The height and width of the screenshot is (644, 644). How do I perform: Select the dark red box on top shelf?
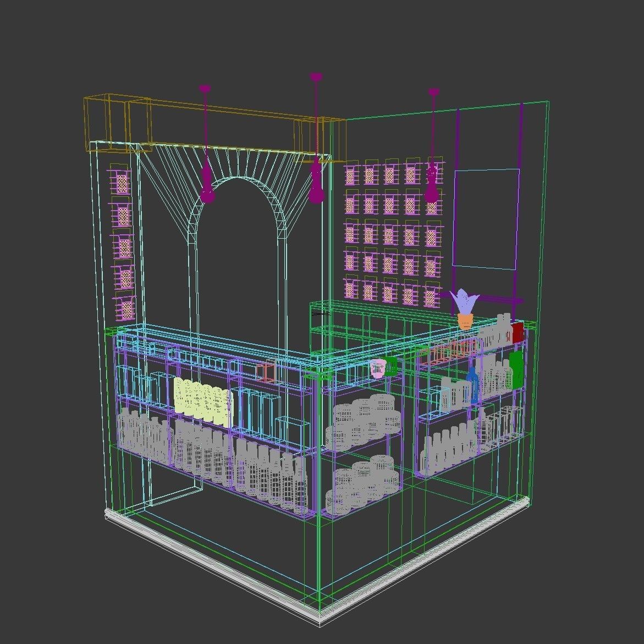tap(518, 332)
